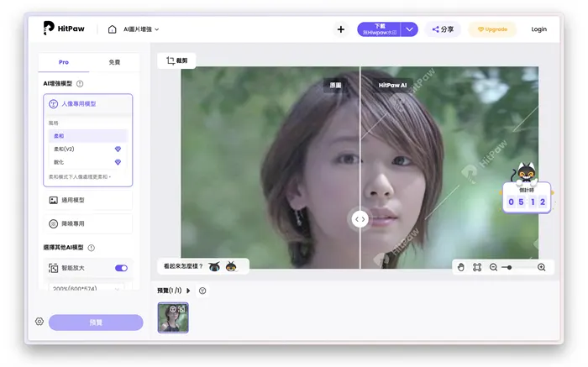The image size is (588, 367).
Task: Open settings gear at bottom left
Action: pyautogui.click(x=39, y=322)
